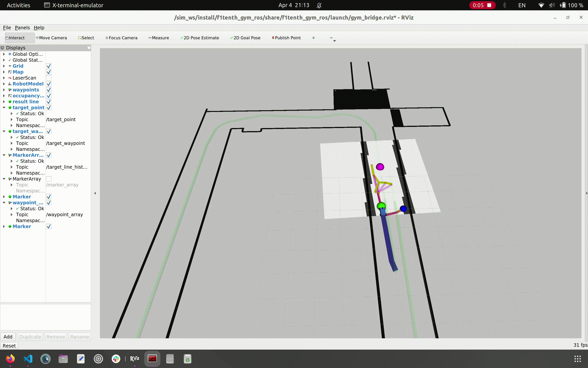588x368 pixels.
Task: Open the show applications grid
Action: (577, 358)
